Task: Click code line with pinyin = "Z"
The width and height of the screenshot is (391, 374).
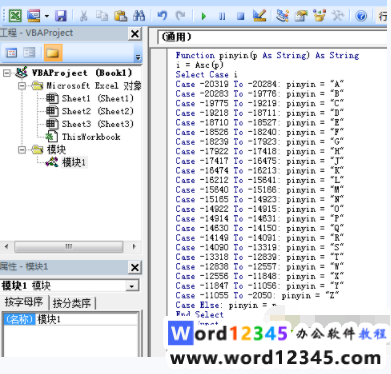Action: 257,296
